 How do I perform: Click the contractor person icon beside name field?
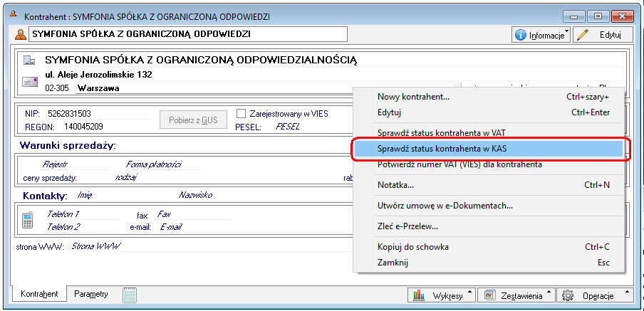tap(20, 35)
